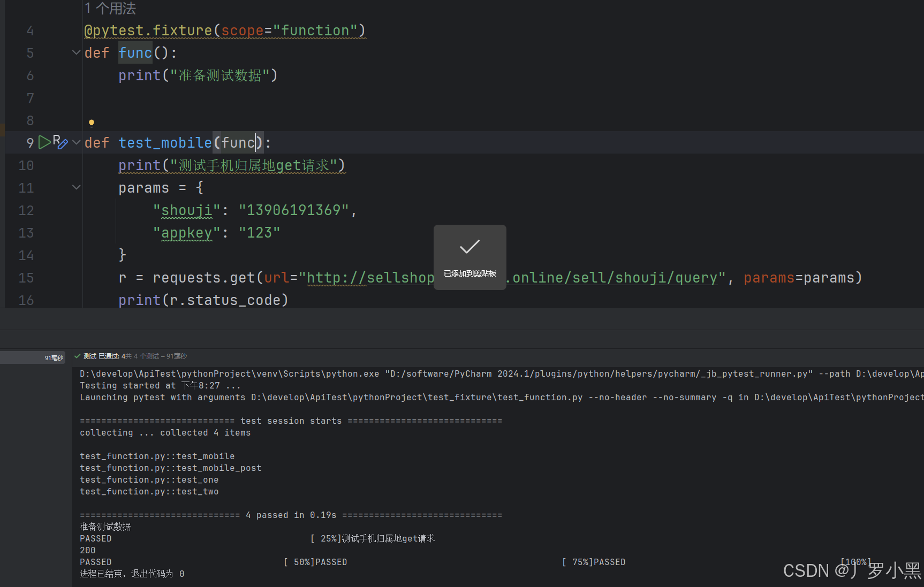This screenshot has width=924, height=587.
Task: Click the '进程已结束，退出代码为 0' line
Action: (132, 574)
